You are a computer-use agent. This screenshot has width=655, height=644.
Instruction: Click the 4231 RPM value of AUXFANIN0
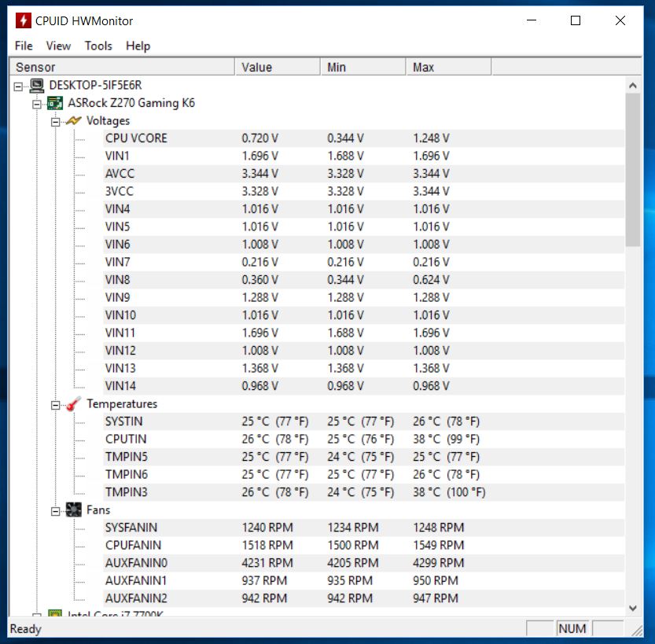coord(267,563)
